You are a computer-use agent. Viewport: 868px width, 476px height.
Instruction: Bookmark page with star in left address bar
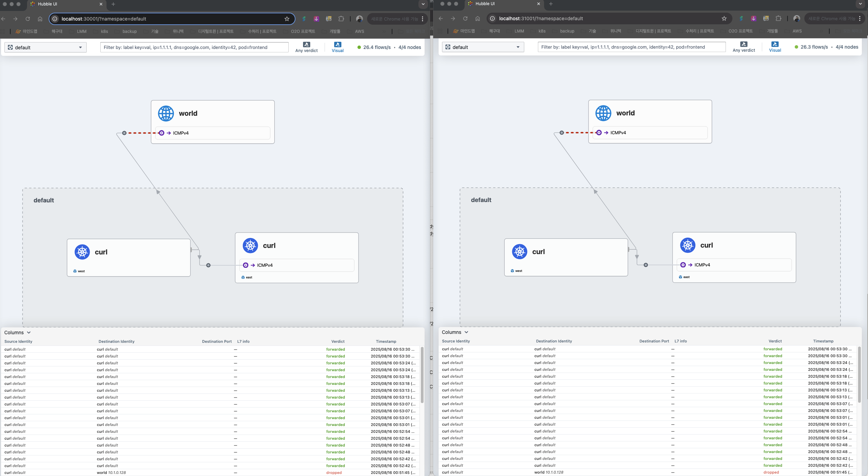coord(287,19)
